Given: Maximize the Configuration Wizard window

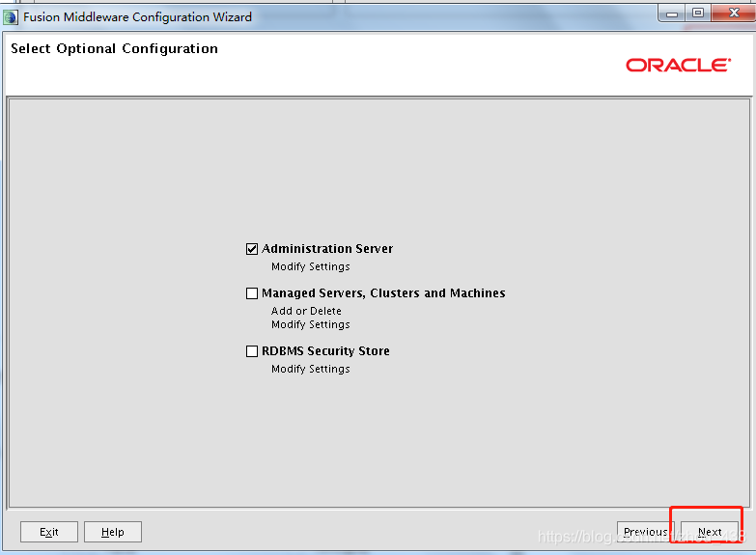Looking at the screenshot, I should click(x=698, y=13).
